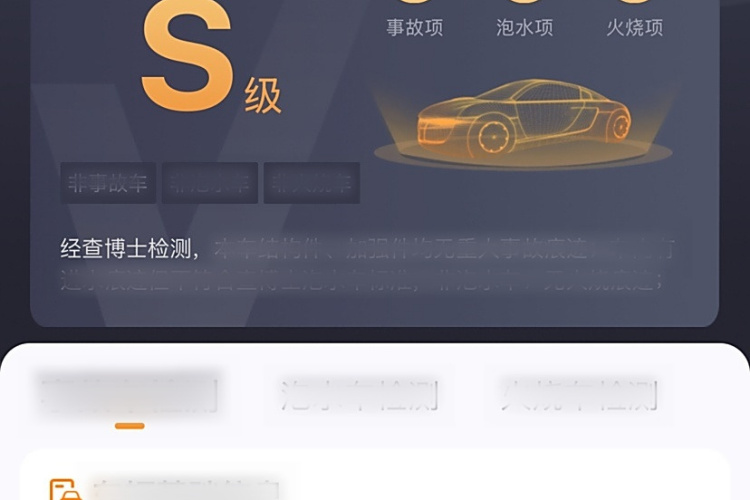Viewport: 750px width, 500px height.
Task: Tap the 泡水项 label
Action: click(525, 28)
